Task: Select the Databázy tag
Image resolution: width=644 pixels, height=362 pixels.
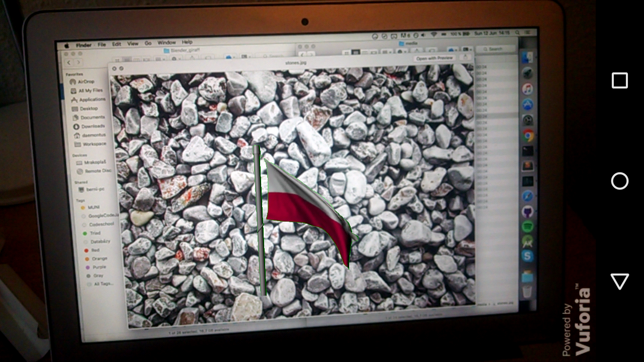Action: [x=97, y=242]
